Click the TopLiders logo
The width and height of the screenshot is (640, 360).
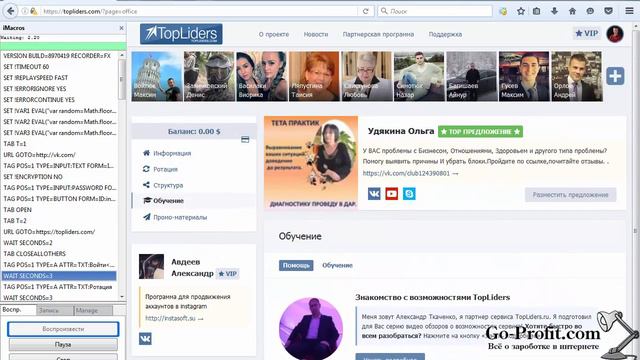click(x=181, y=34)
